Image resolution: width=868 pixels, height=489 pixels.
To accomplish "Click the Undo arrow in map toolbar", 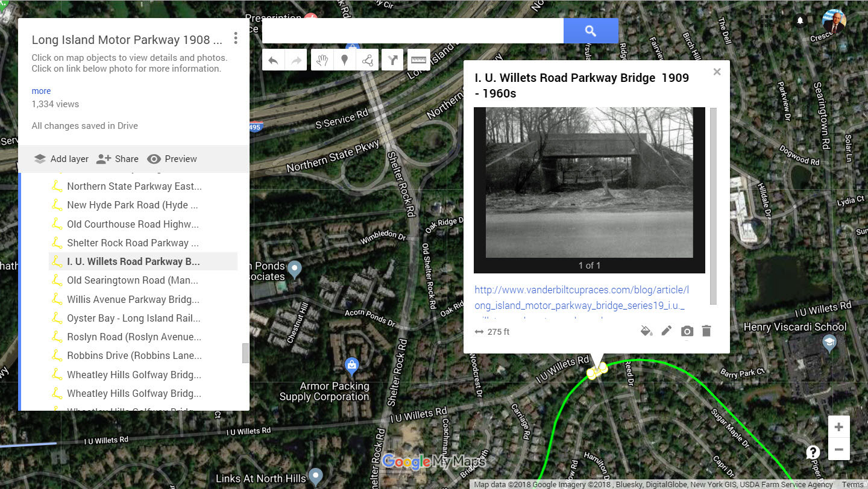I will (x=273, y=60).
